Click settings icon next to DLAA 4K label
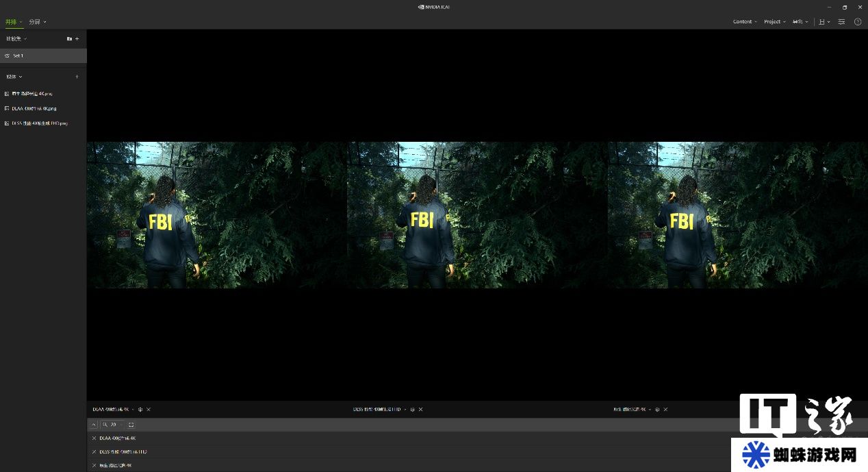The image size is (868, 472). pos(140,410)
